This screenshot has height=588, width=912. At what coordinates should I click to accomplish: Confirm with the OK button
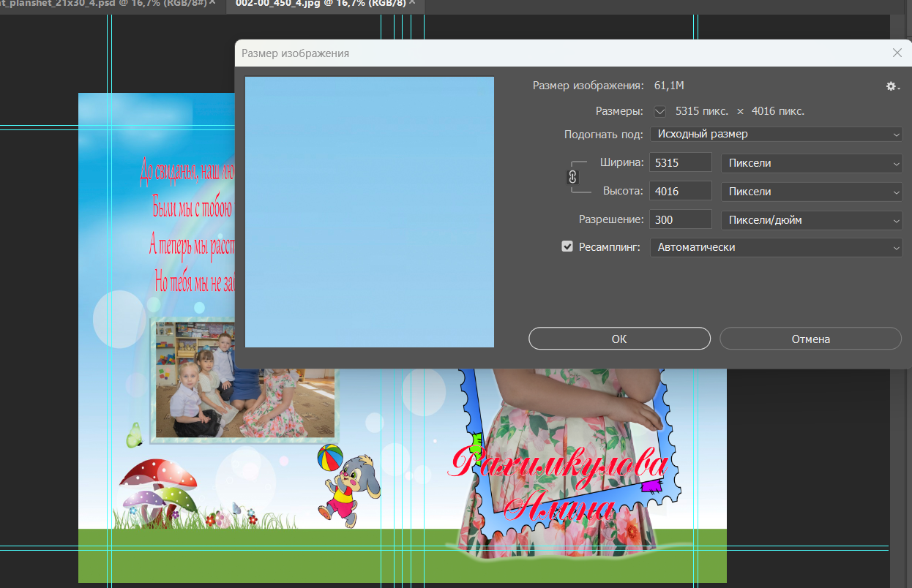[619, 339]
